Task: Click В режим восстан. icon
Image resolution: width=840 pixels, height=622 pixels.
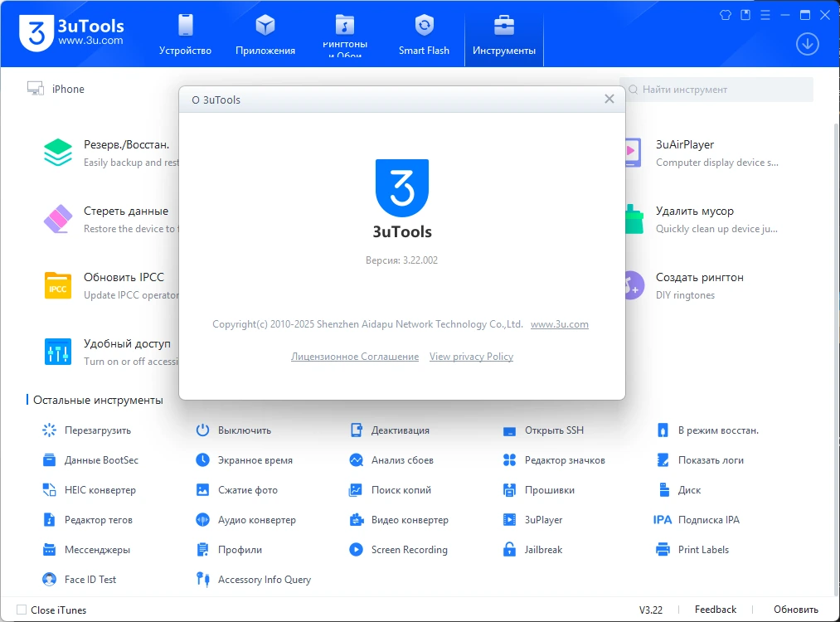Action: [x=663, y=430]
